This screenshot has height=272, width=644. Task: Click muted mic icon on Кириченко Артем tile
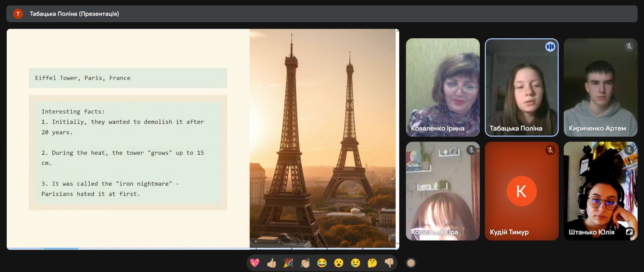(x=629, y=47)
